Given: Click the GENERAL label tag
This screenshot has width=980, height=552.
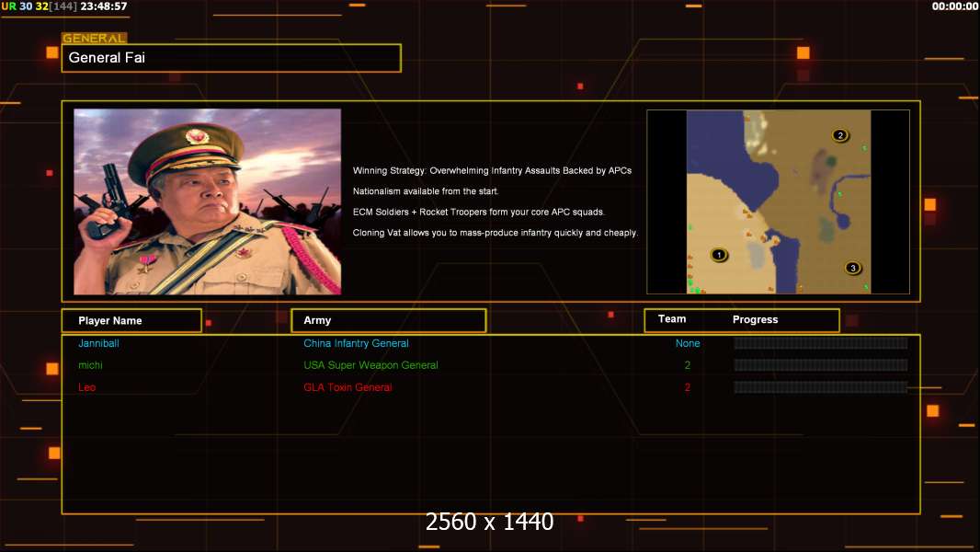Looking at the screenshot, I should 95,38.
